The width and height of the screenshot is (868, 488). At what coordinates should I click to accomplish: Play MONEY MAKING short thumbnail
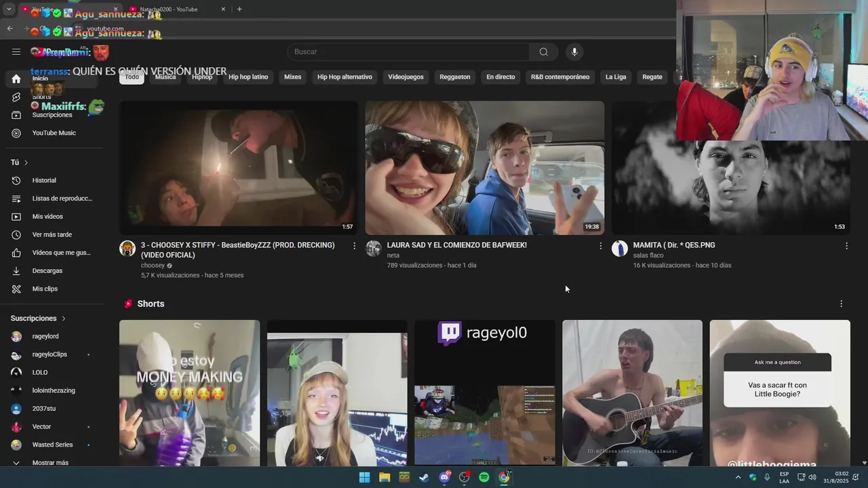point(189,393)
